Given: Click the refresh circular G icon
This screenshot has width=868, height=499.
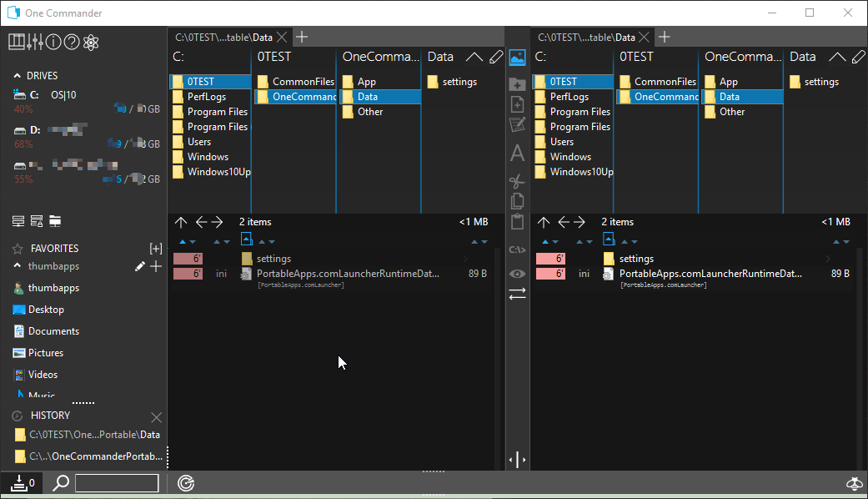Looking at the screenshot, I should 186,483.
